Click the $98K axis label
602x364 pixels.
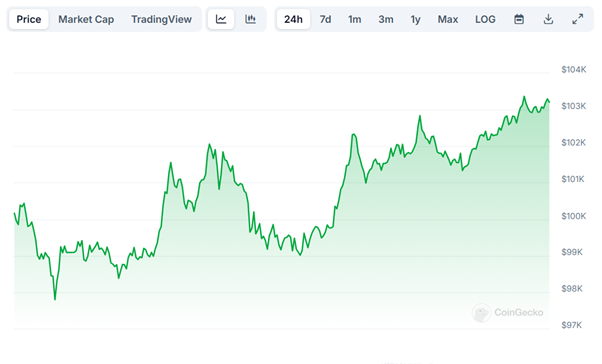572,288
